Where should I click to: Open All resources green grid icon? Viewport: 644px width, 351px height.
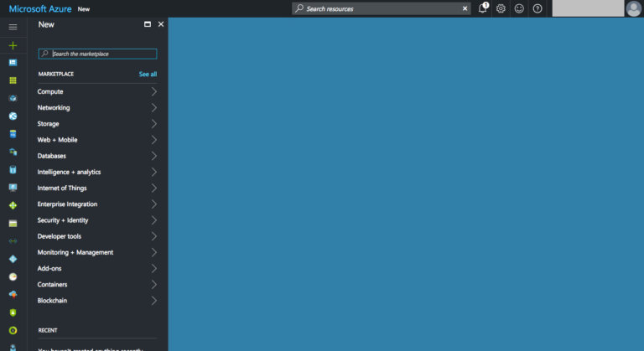(13, 80)
